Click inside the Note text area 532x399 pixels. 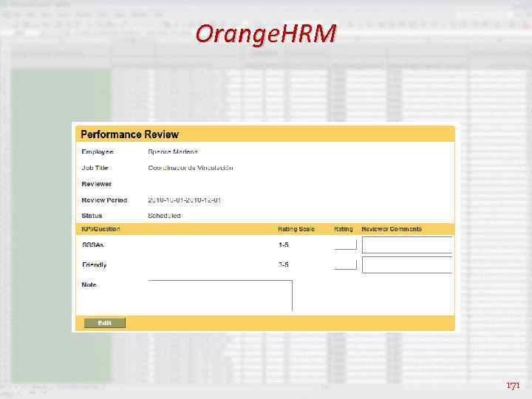point(220,296)
